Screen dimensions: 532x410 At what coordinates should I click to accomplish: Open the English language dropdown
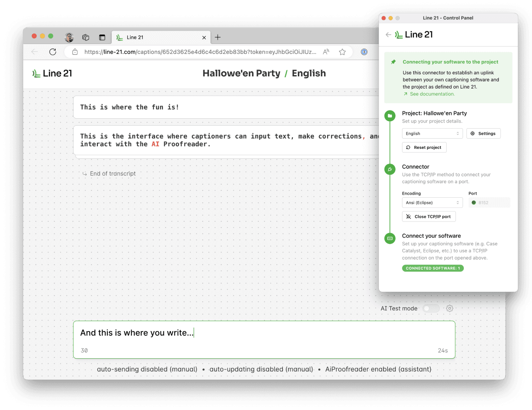pyautogui.click(x=432, y=133)
